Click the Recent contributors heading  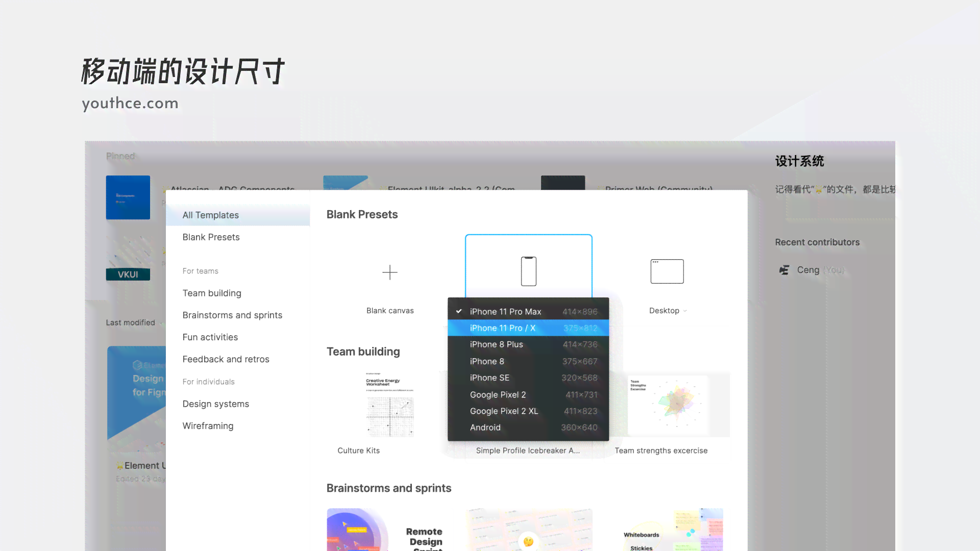tap(817, 242)
